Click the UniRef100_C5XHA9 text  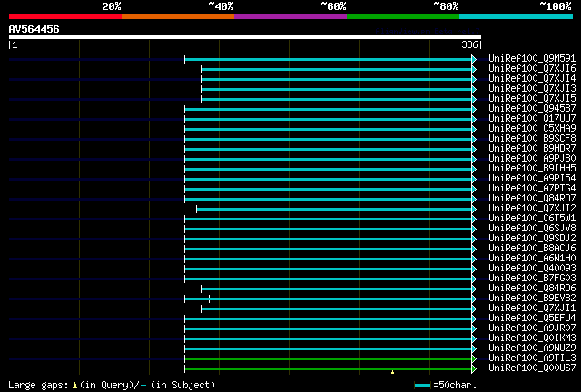[532, 129]
